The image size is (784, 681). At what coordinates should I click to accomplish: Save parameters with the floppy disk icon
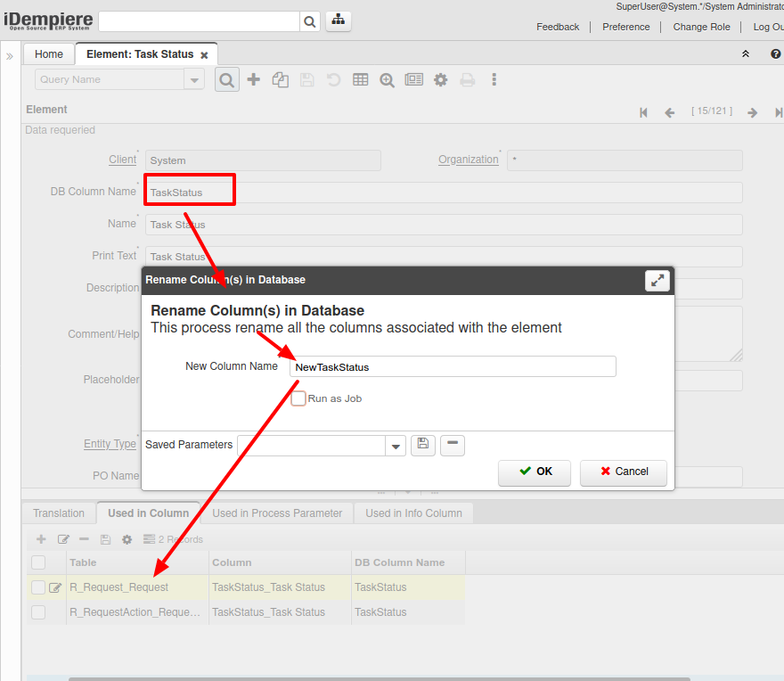(423, 444)
